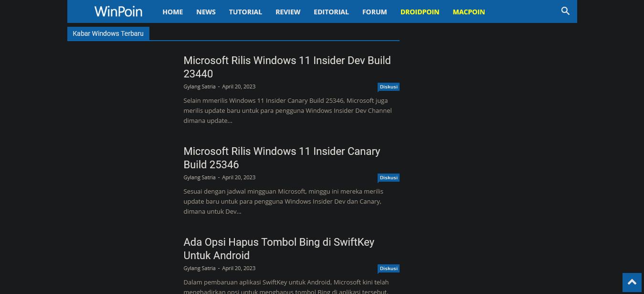
Task: Open the FORUM menu item
Action: point(374,11)
